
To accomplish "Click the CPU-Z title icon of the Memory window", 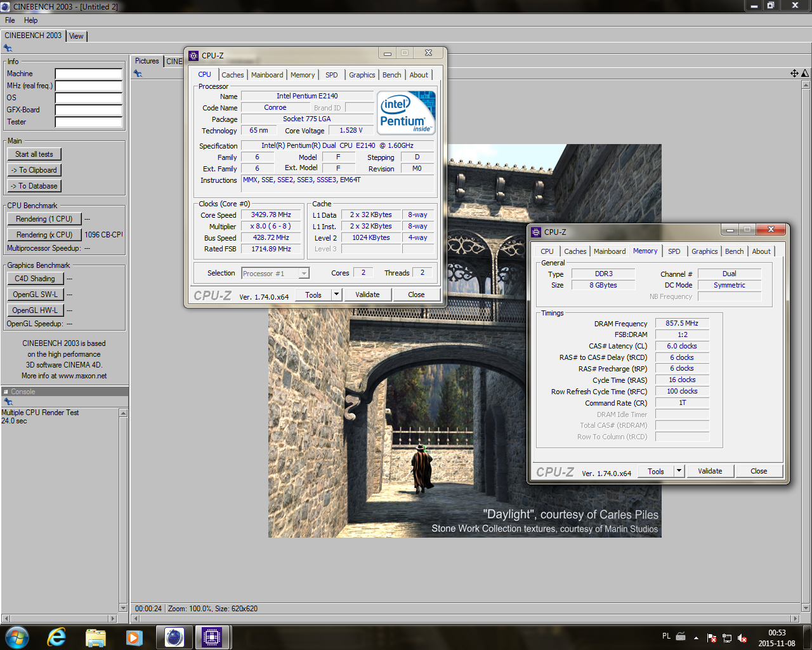I will pos(536,232).
